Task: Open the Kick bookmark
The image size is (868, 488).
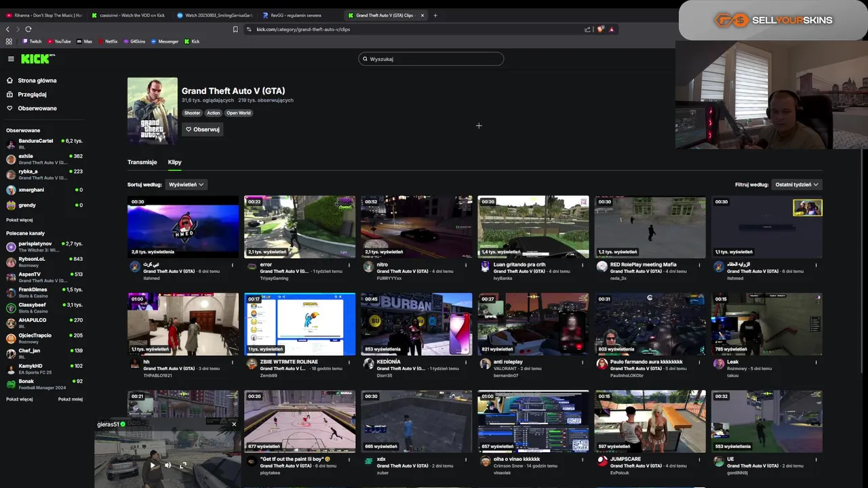Action: point(192,41)
